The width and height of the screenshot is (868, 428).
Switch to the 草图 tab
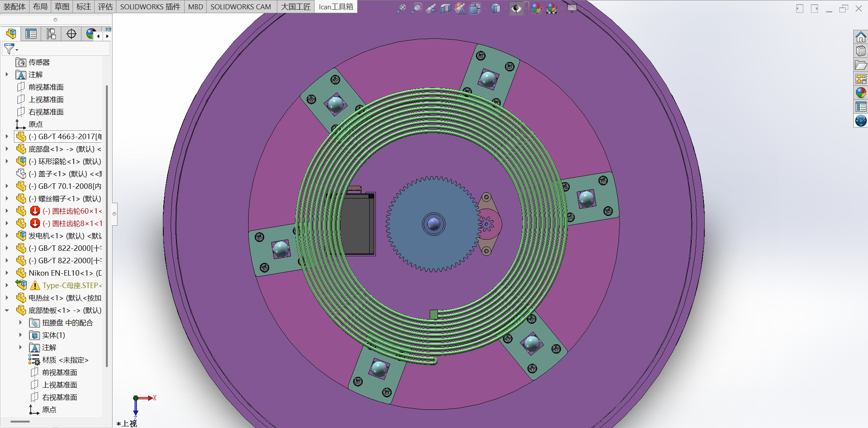point(62,7)
